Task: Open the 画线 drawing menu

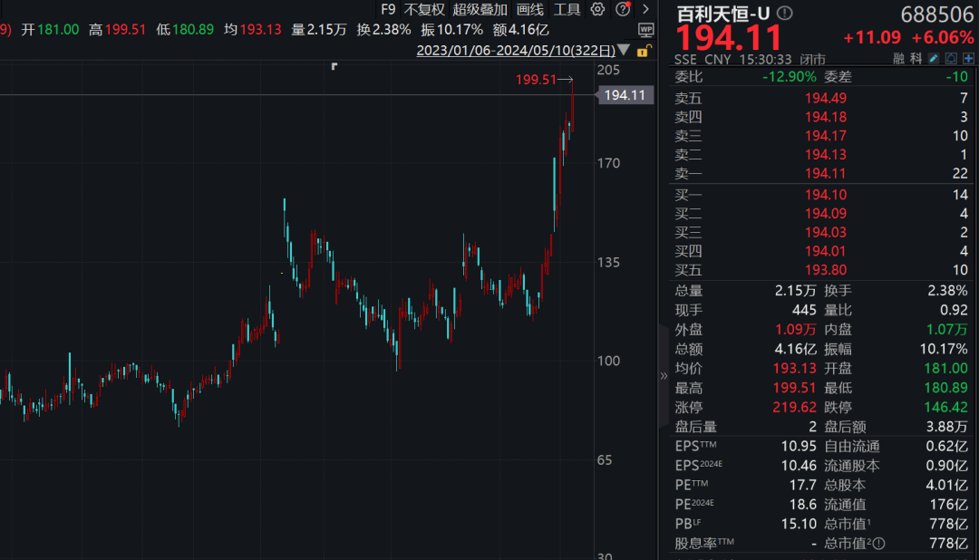Action: tap(530, 9)
